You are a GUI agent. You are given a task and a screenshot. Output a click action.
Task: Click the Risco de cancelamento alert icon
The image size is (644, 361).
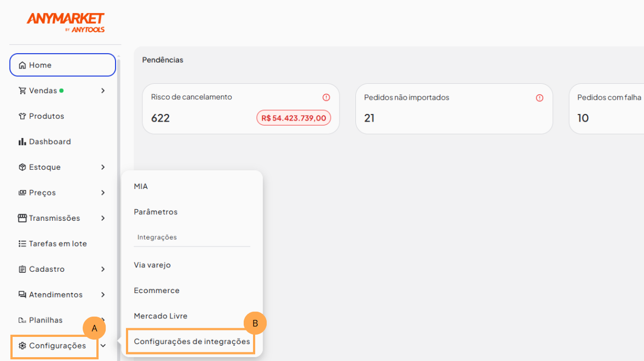coord(326,98)
